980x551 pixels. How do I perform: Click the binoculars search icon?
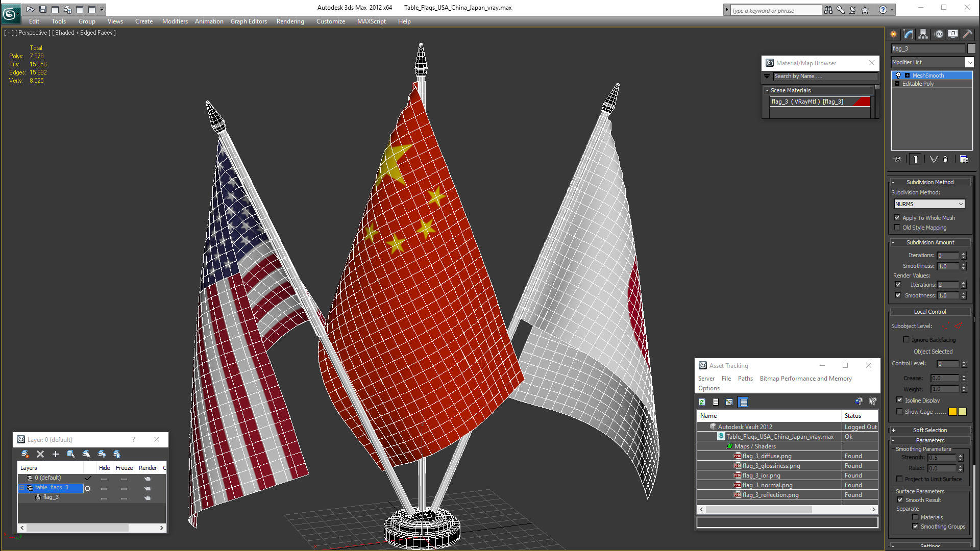[828, 10]
